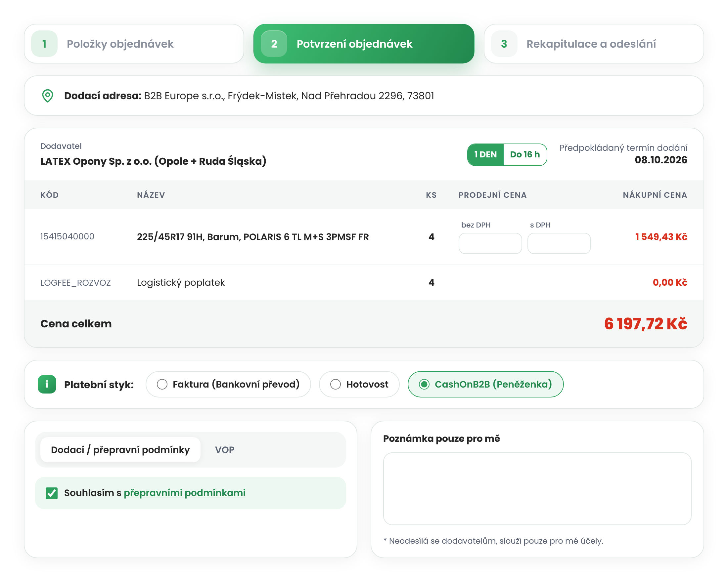Image resolution: width=728 pixels, height=582 pixels.
Task: Focus the Poznámka pouze pro mě text area
Action: (537, 488)
